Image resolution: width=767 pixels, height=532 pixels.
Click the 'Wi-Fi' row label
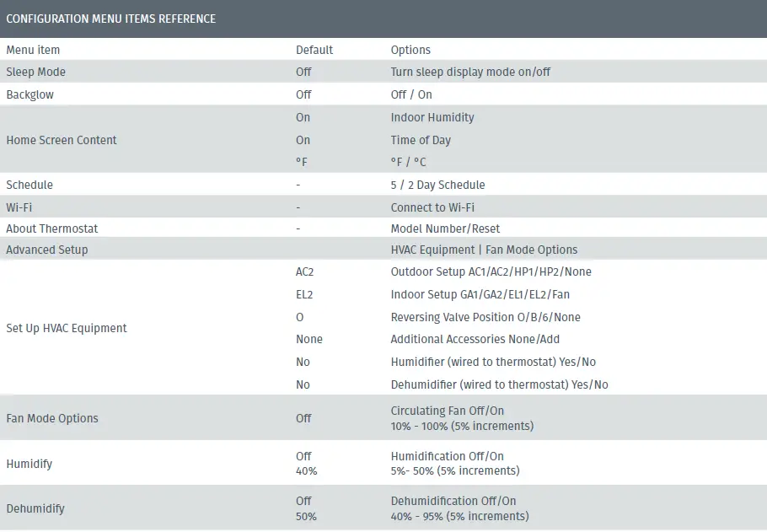[19, 207]
